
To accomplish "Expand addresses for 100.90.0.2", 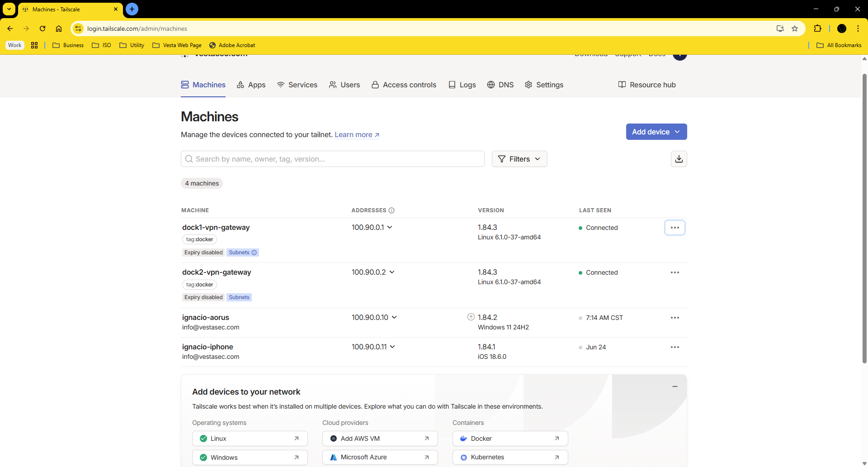I will [x=392, y=272].
